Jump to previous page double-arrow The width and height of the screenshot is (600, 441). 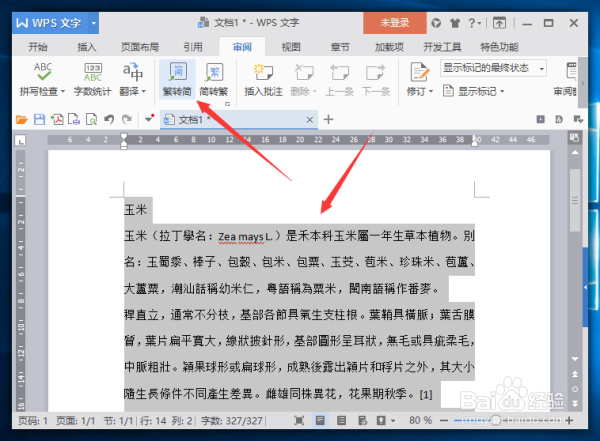(575, 374)
